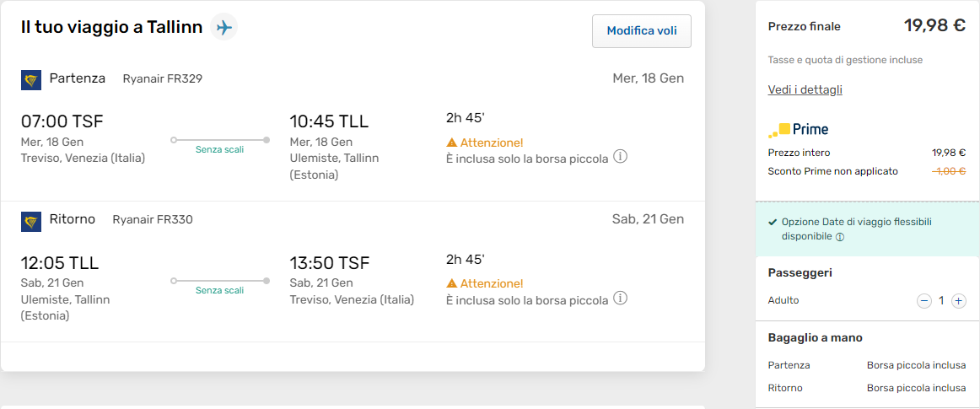This screenshot has height=409, width=980.
Task: Click the Sconto Prime non applicato row
Action: pos(832,171)
